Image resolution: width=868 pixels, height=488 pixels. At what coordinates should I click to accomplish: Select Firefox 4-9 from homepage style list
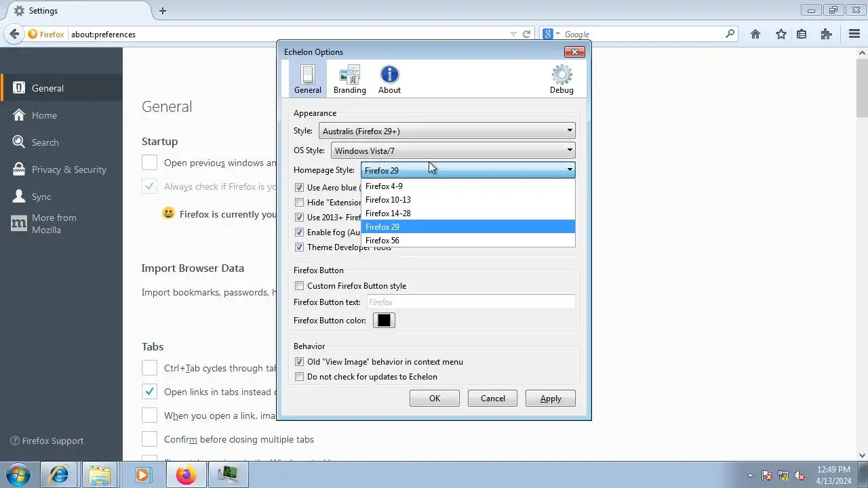click(x=468, y=186)
